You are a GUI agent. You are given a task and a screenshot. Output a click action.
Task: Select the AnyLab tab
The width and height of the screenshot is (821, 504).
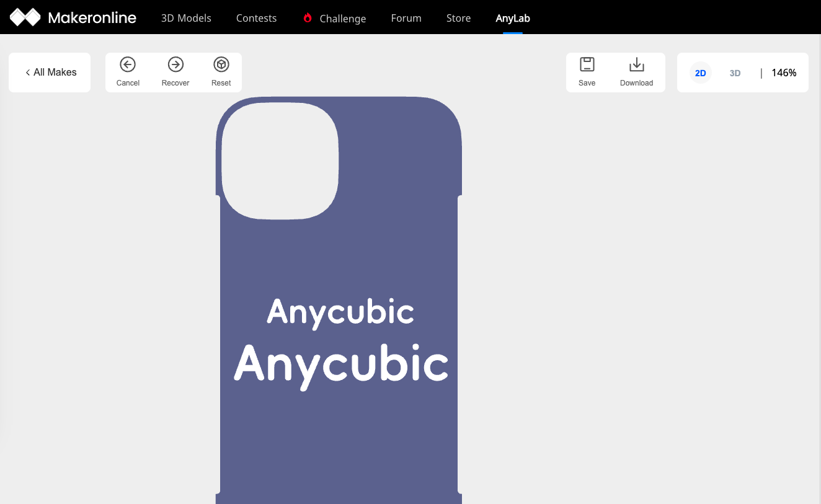pyautogui.click(x=513, y=18)
